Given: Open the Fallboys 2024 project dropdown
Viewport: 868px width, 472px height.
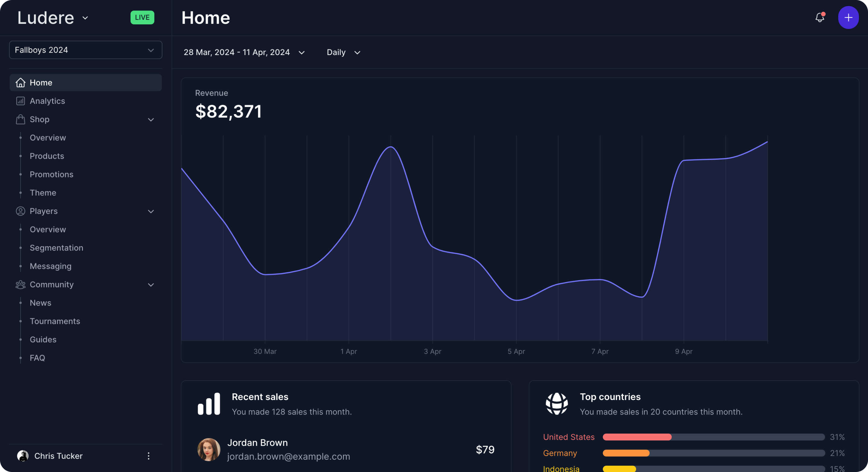Looking at the screenshot, I should (x=86, y=50).
